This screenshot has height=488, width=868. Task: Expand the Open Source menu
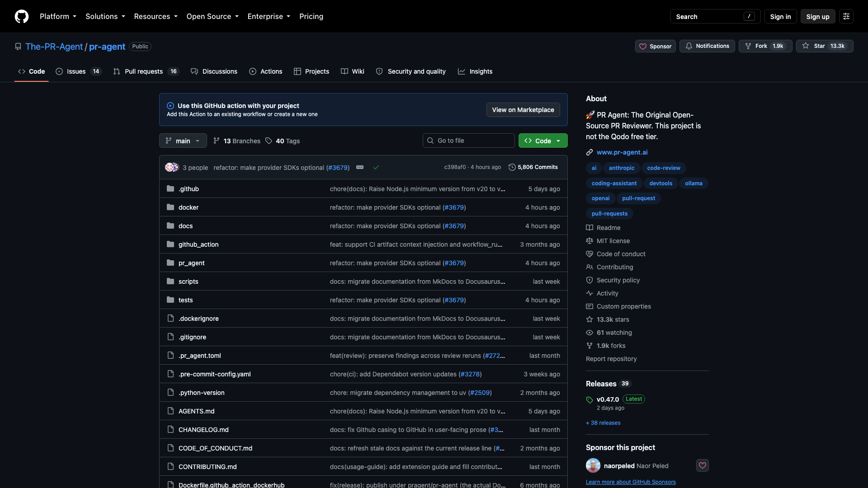(x=212, y=16)
